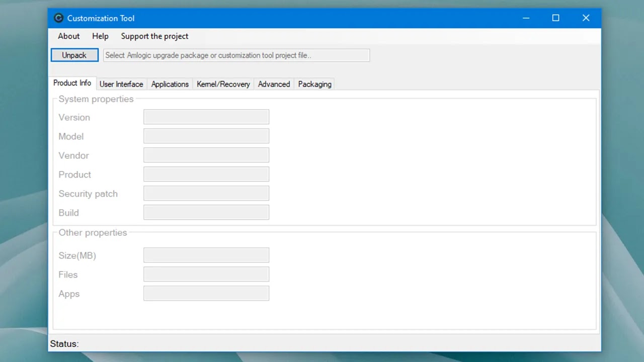This screenshot has width=644, height=362.
Task: Click the Apps input field
Action: point(206,293)
